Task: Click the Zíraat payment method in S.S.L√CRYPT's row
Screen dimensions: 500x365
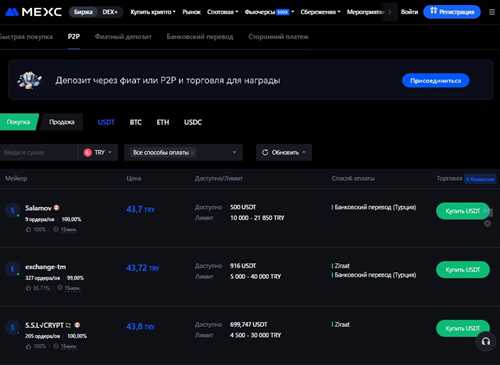Action: (341, 324)
